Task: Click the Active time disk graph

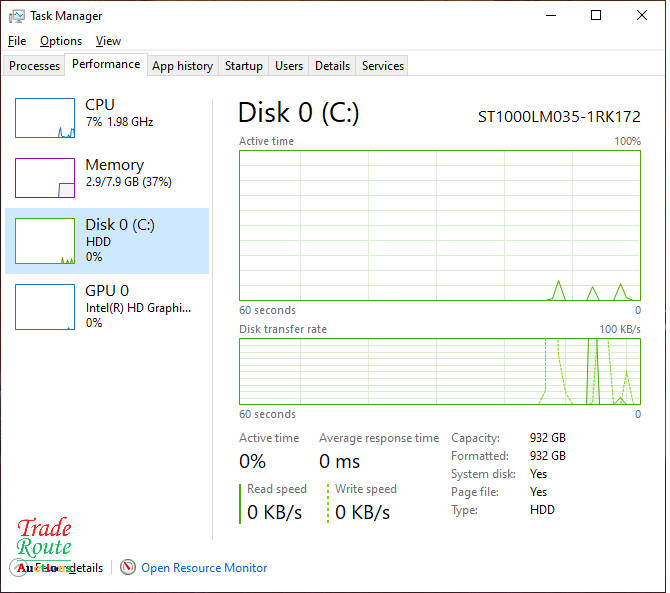Action: coord(439,225)
